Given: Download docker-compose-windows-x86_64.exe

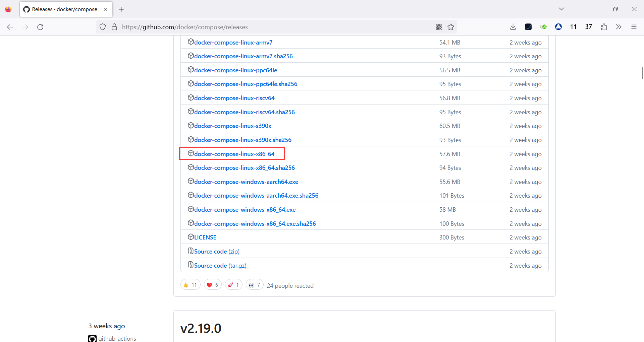Looking at the screenshot, I should point(245,210).
